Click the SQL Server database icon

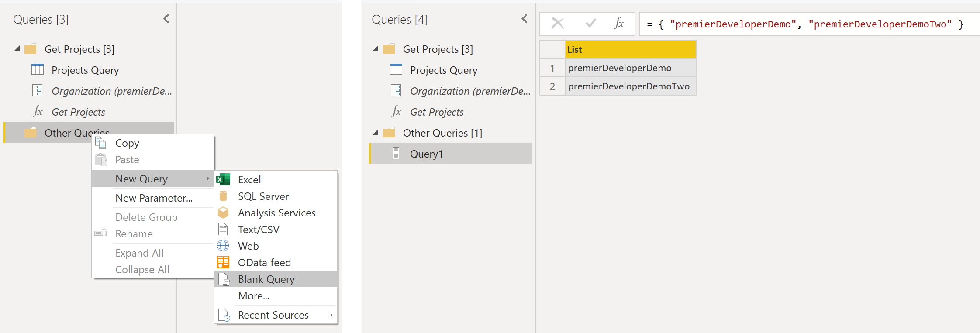pyautogui.click(x=223, y=196)
